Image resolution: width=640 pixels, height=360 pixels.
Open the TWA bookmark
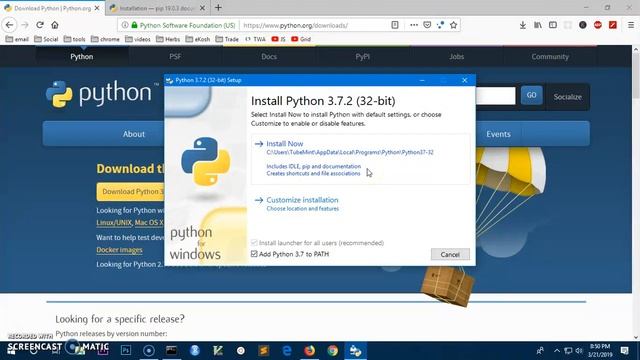click(x=256, y=39)
